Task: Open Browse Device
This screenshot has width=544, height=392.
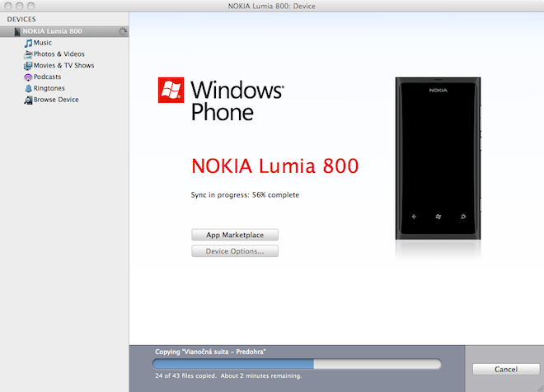Action: [56, 100]
